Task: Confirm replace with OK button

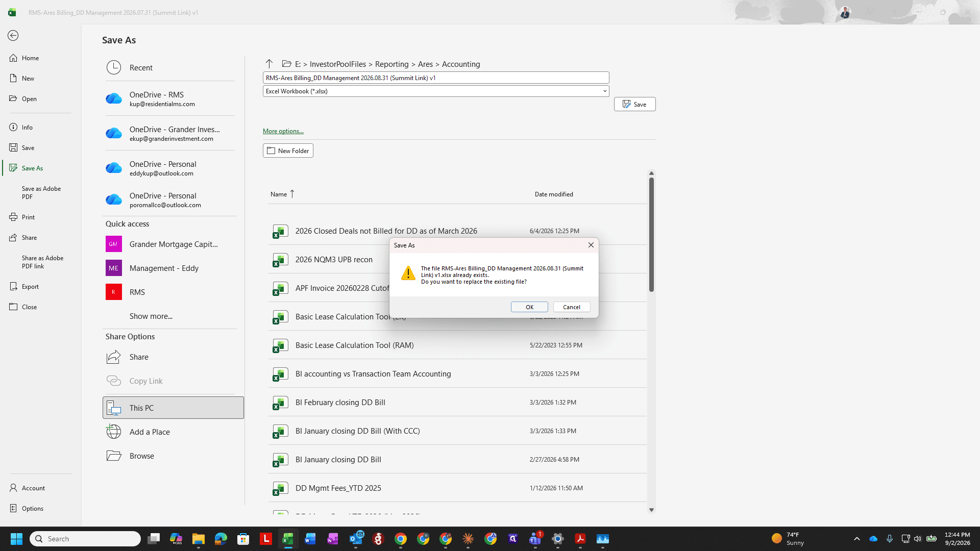Action: [529, 307]
